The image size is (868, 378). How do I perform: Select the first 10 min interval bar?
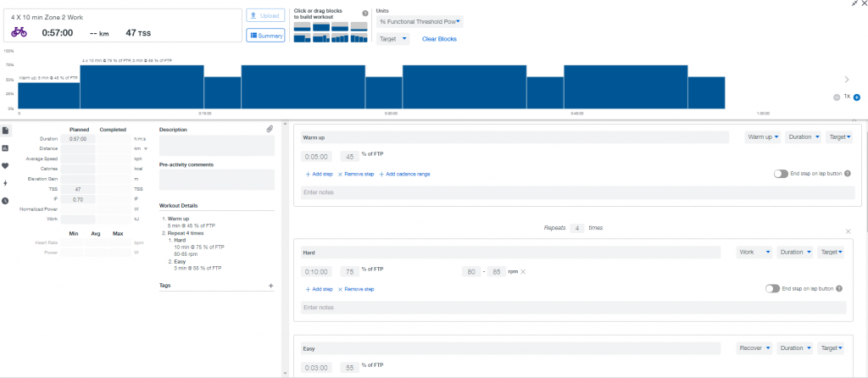[x=142, y=87]
